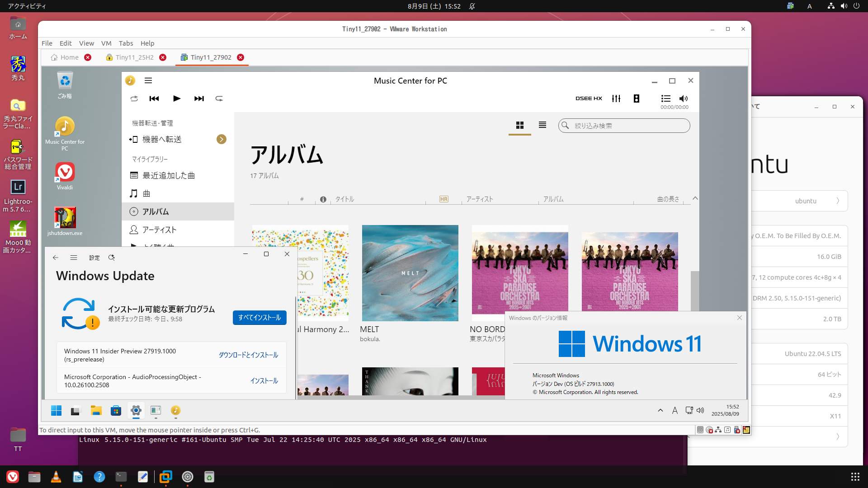This screenshot has height=488, width=868.
Task: Close the Tiny11_27902 tab
Action: click(241, 57)
